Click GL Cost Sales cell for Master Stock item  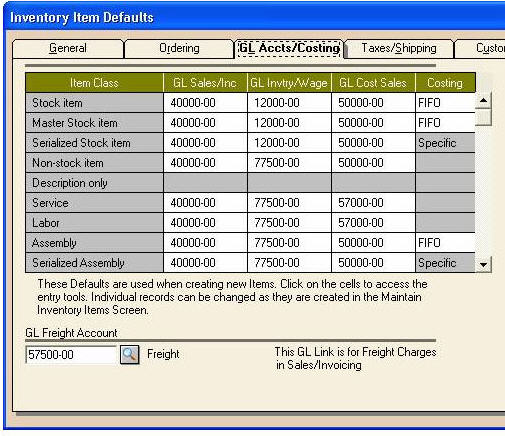(373, 123)
